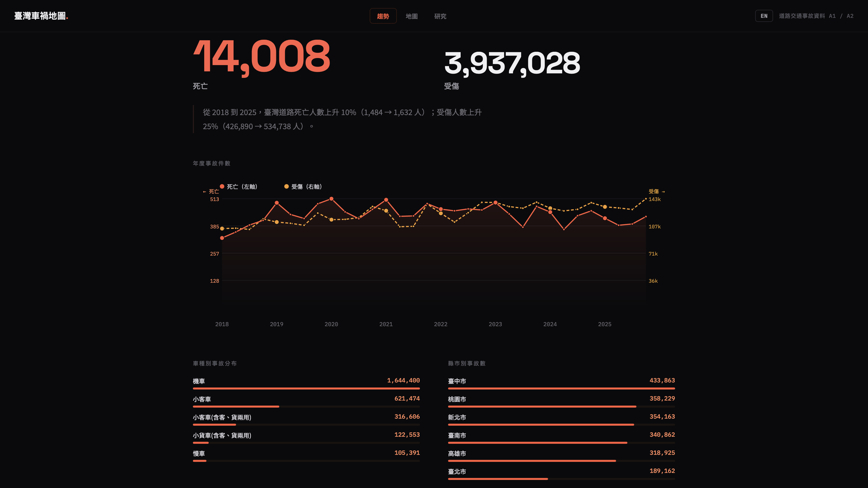Click the 高雄市 county row label
This screenshot has height=488, width=868.
[x=457, y=453]
